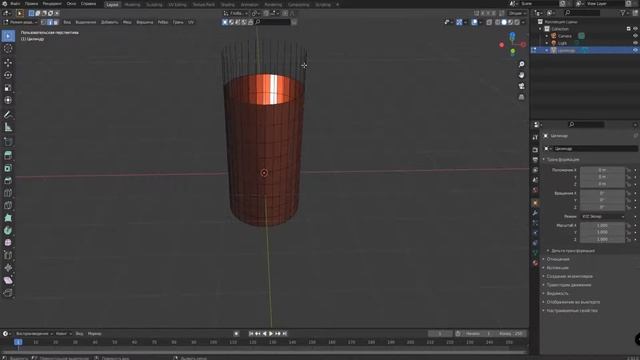This screenshot has width=640, height=360.
Task: Open the Опции dropdown
Action: pos(517,13)
